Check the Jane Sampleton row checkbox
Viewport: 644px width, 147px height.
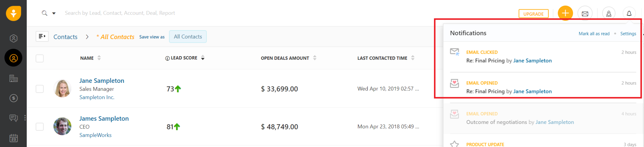40,89
